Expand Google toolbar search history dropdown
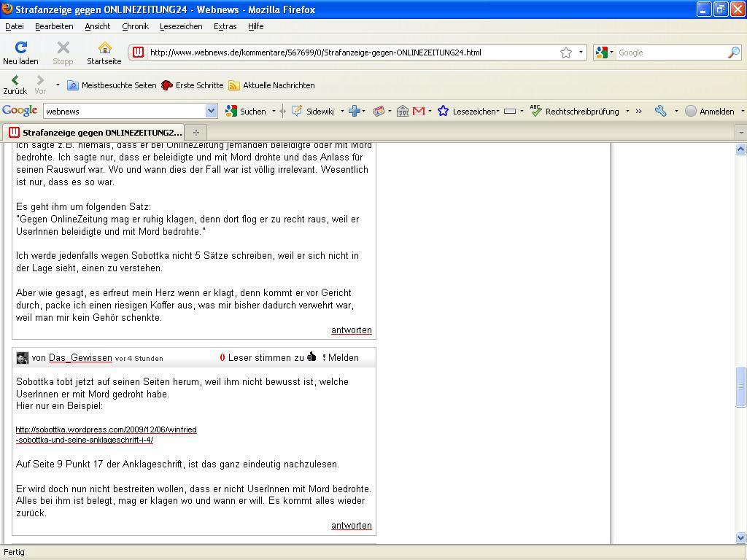 pyautogui.click(x=211, y=111)
